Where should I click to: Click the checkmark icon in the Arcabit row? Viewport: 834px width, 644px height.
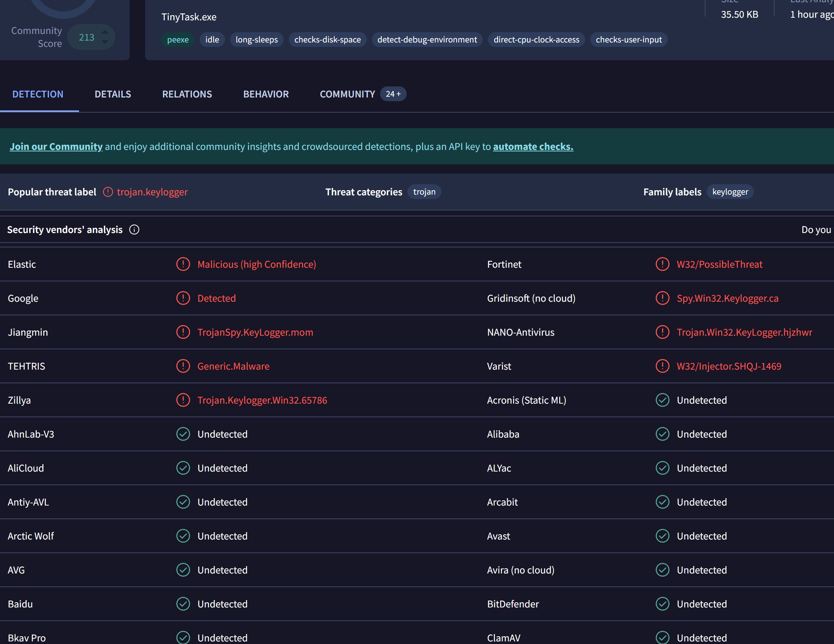click(663, 502)
